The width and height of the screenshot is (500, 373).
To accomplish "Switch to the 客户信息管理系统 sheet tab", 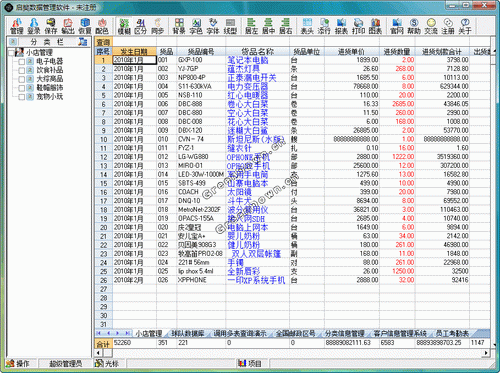I will click(x=400, y=333).
